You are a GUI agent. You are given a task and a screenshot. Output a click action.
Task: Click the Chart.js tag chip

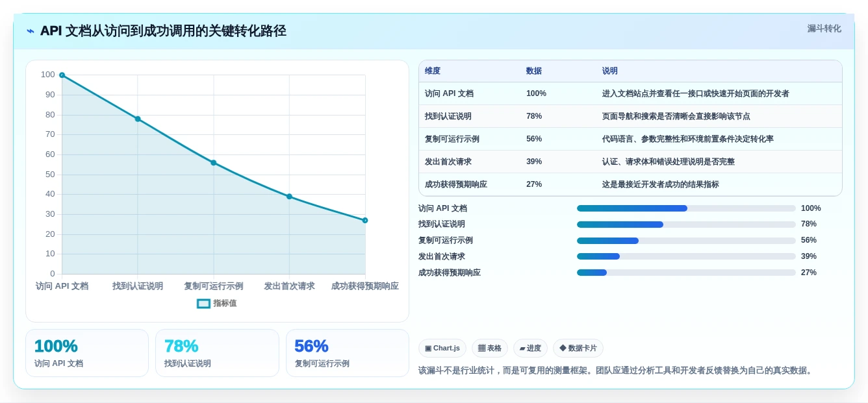(x=442, y=348)
